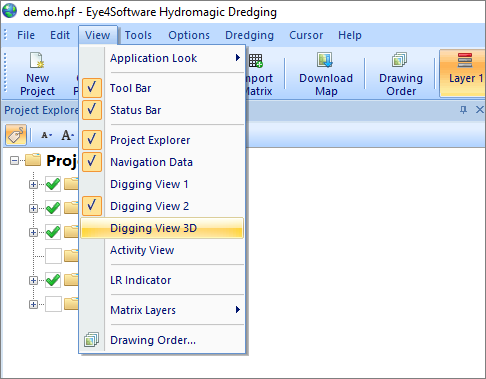
Task: Open Drawing Order from the toolbar
Action: [401, 74]
